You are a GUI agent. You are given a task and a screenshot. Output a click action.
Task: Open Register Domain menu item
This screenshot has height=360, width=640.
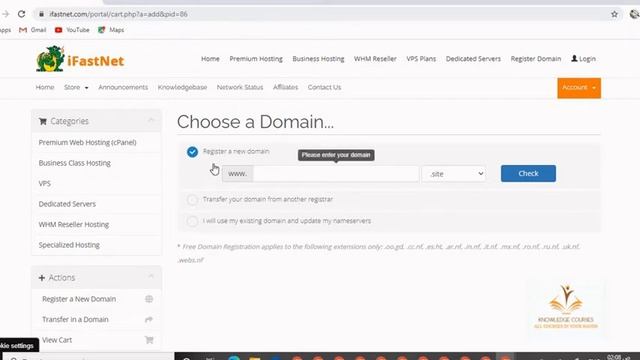click(x=536, y=59)
